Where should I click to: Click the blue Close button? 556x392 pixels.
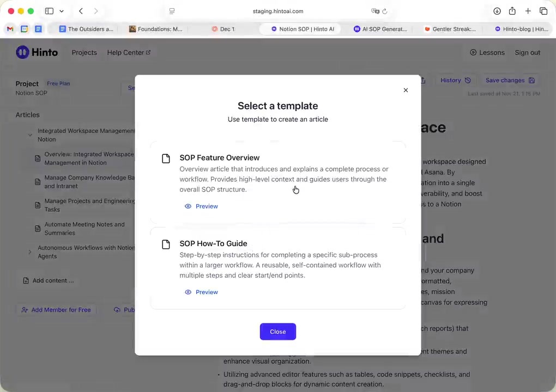(277, 332)
